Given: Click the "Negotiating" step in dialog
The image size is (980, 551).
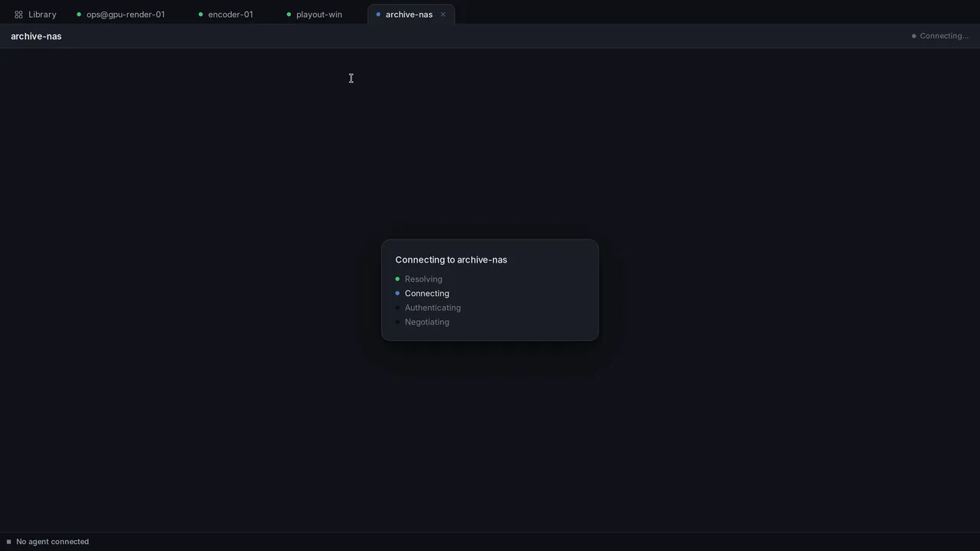Looking at the screenshot, I should tap(427, 322).
